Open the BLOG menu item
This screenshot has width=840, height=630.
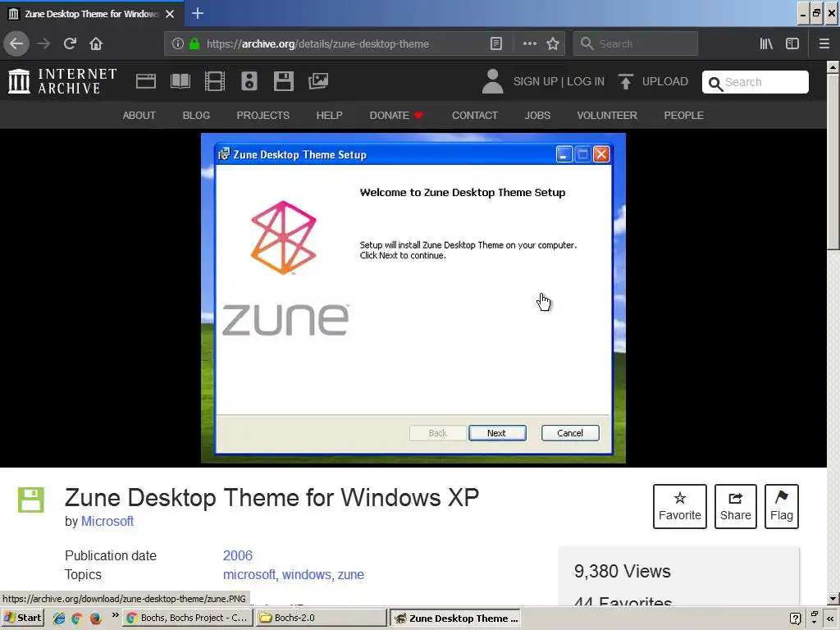click(196, 115)
